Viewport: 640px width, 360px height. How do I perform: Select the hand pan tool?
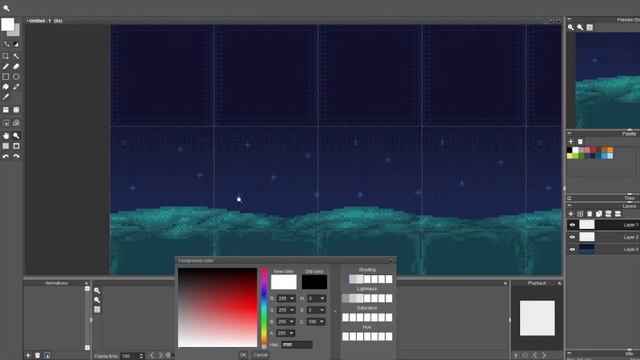6,136
